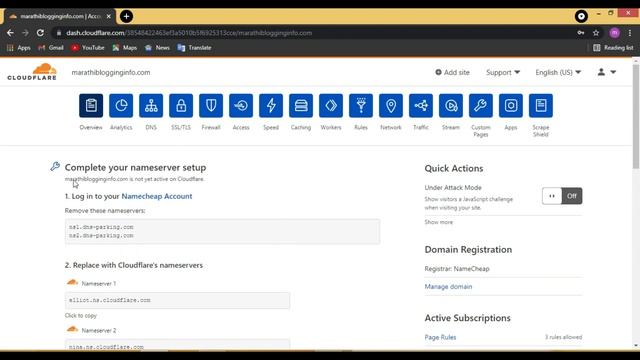
Task: Open the Firewall shield icon
Action: (x=211, y=105)
